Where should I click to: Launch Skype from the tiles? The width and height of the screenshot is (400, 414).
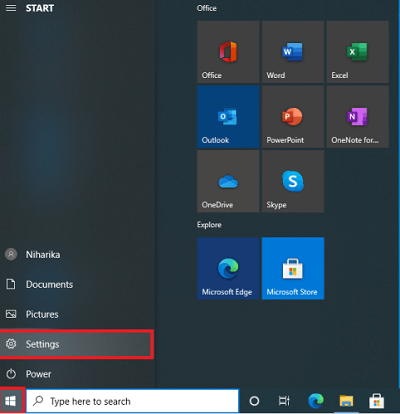293,181
